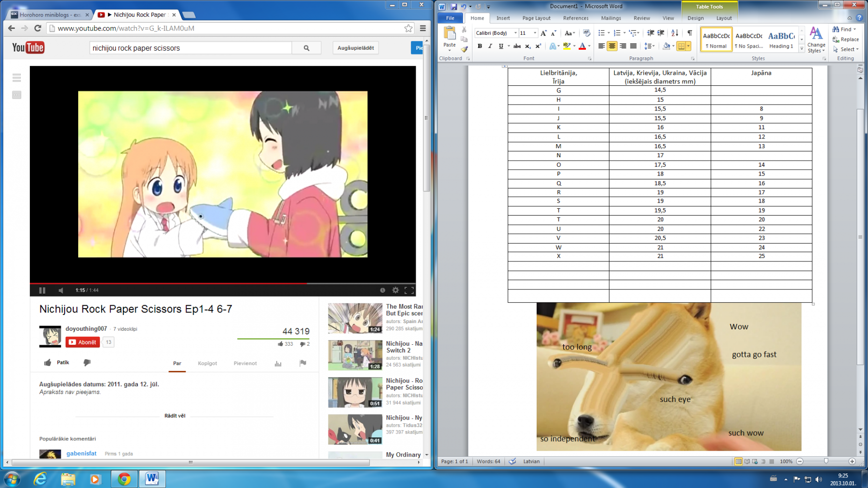Switch to the Page Layout tab
The height and width of the screenshot is (488, 868).
(536, 18)
